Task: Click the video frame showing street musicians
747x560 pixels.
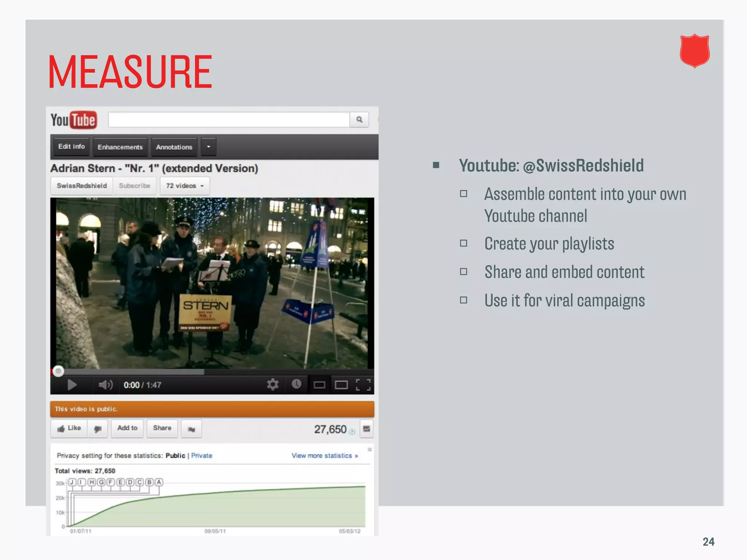Action: (212, 283)
